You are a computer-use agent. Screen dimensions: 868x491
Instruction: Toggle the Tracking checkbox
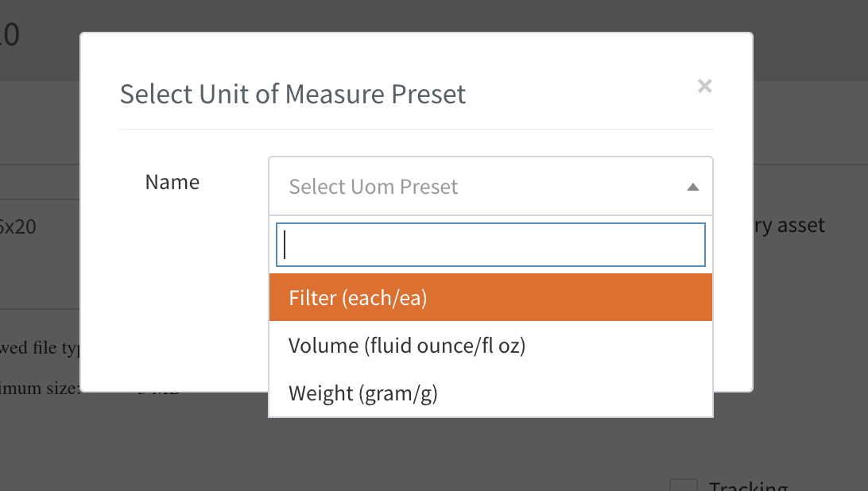click(x=683, y=485)
